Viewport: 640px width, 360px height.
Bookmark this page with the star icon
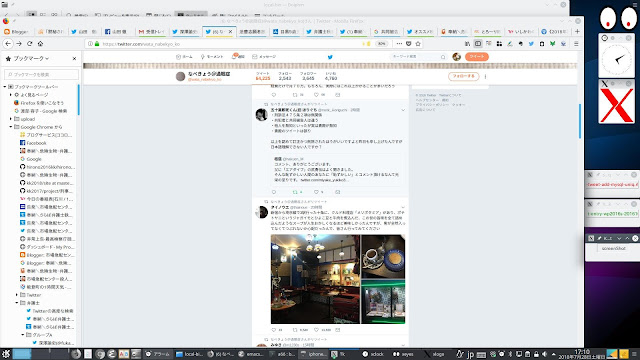[x=418, y=44]
